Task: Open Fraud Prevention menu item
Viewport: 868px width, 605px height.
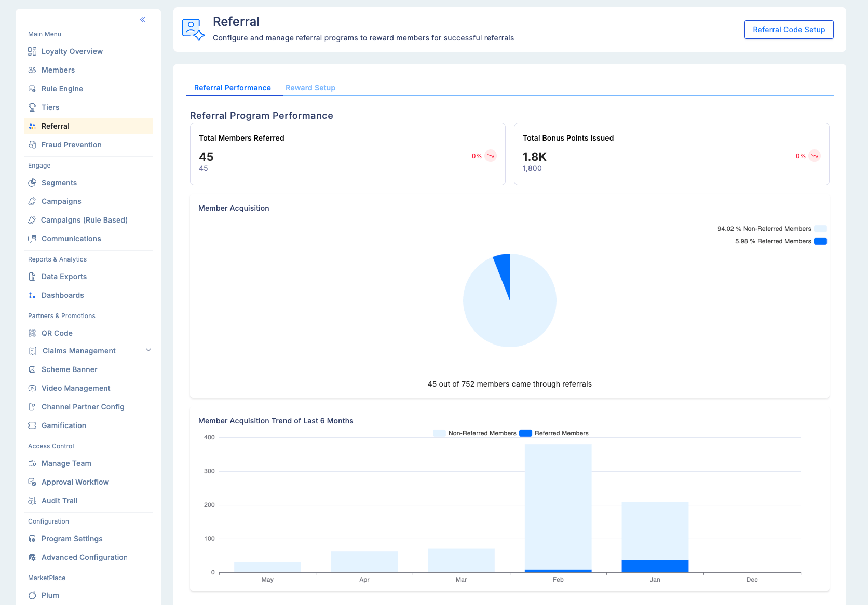Action: coord(88,145)
